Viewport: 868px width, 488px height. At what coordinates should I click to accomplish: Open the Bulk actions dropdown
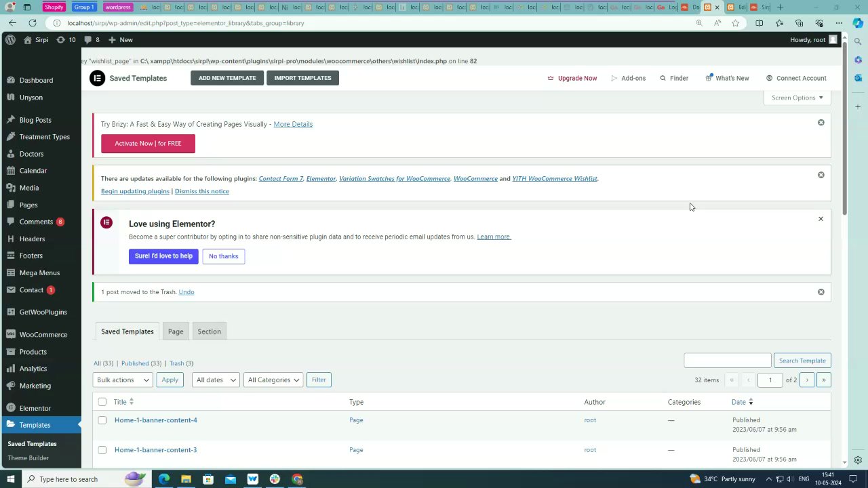[x=123, y=380]
